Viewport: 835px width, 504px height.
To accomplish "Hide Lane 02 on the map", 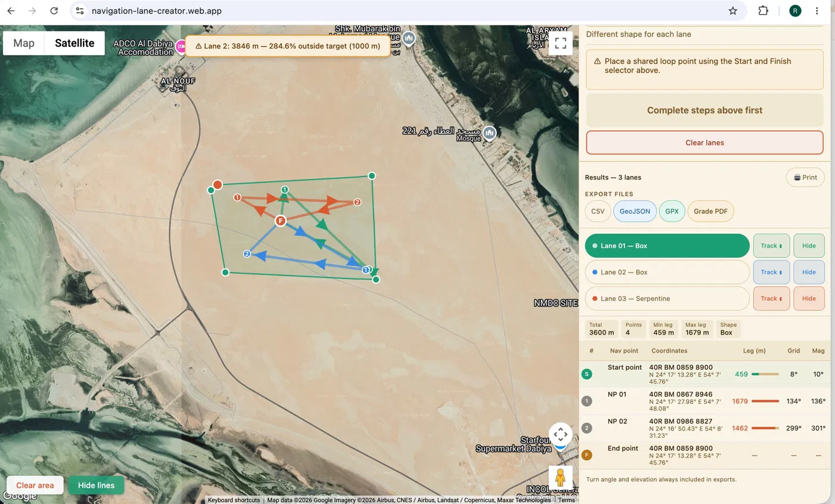I will click(809, 272).
